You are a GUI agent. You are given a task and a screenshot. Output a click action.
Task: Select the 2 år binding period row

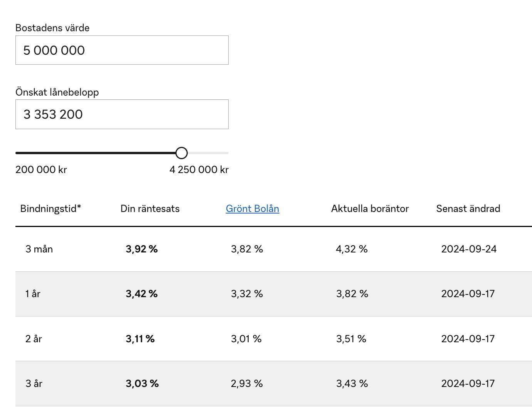coord(34,339)
